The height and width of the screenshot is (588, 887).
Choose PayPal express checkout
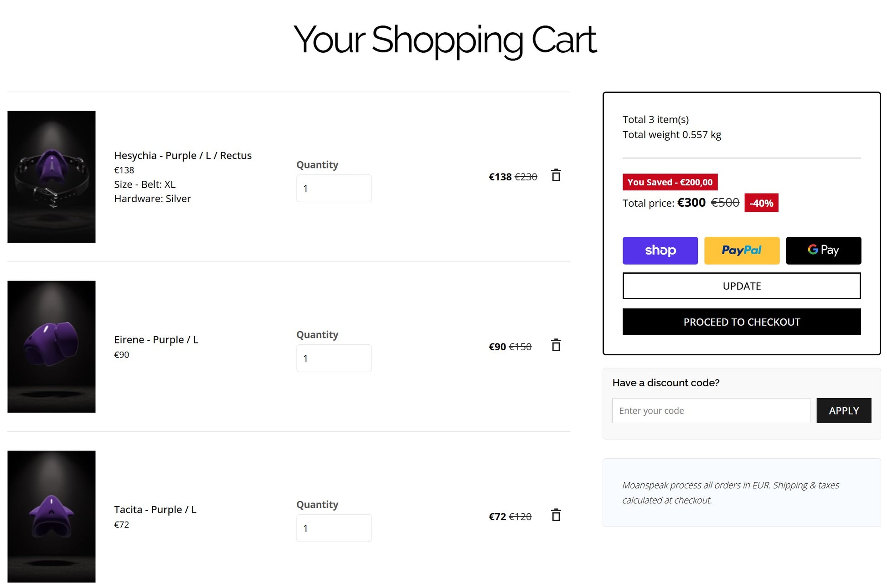[741, 251]
